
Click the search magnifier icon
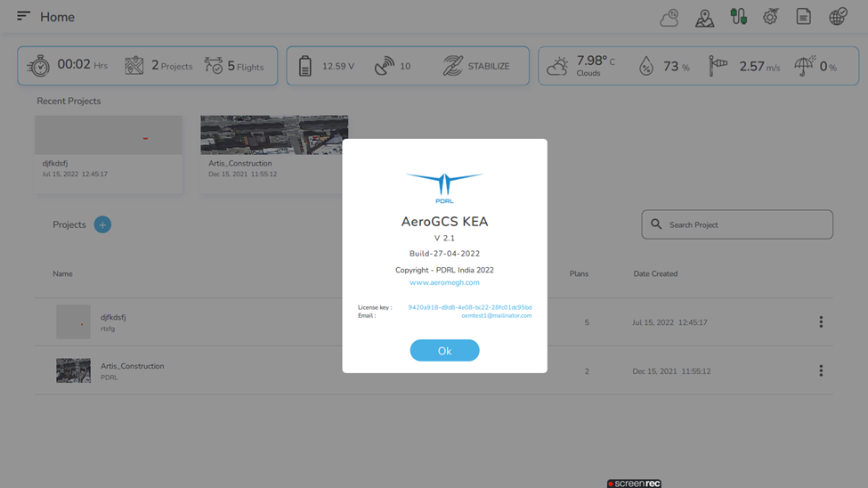656,224
